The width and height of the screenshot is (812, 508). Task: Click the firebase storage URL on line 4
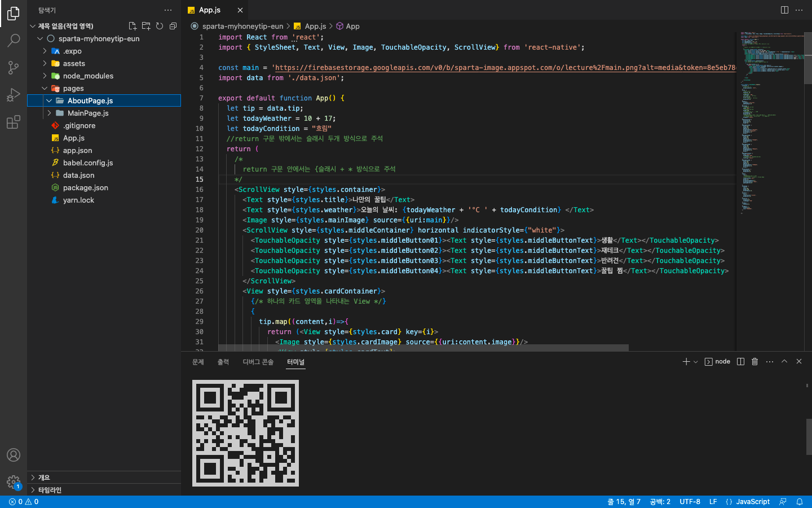pyautogui.click(x=505, y=68)
